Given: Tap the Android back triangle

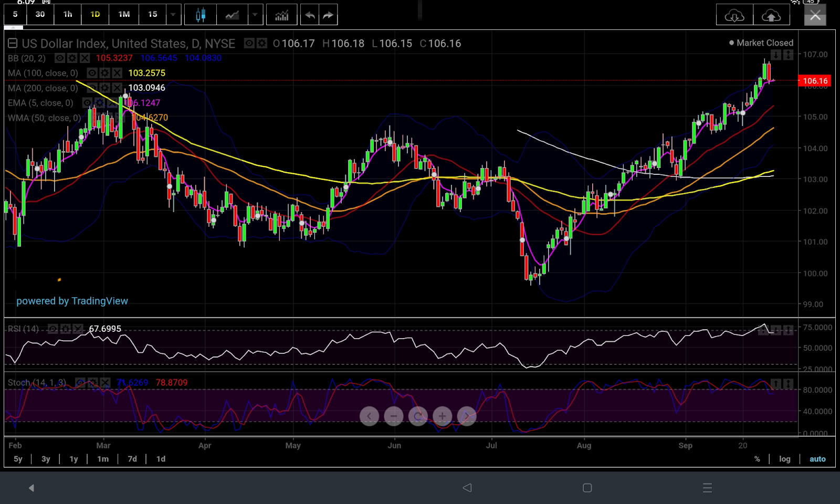Looking at the screenshot, I should coord(467,488).
